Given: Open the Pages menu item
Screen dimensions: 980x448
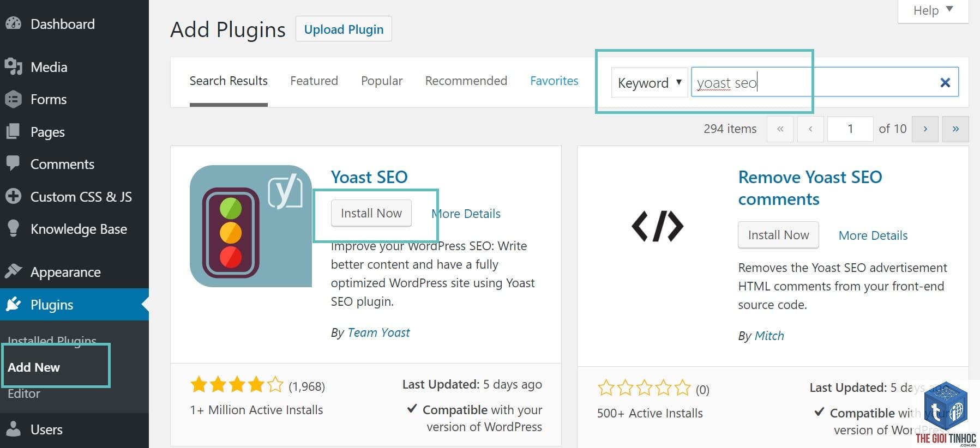Looking at the screenshot, I should (x=74, y=132).
